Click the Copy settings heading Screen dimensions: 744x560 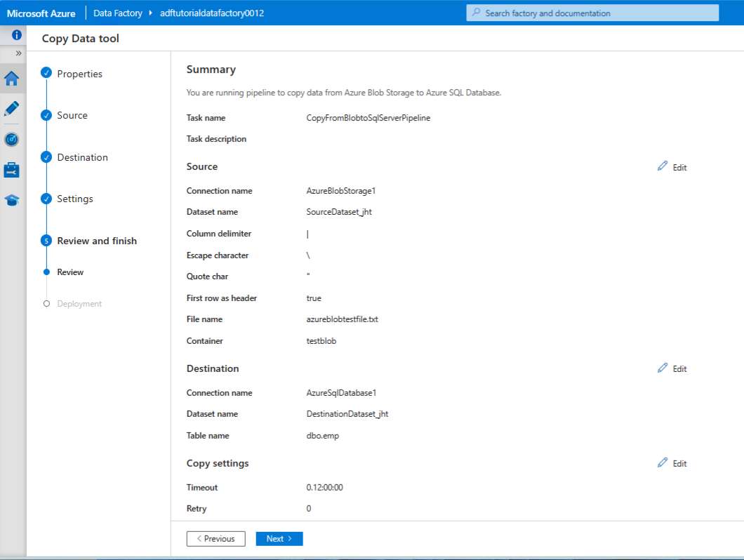(218, 463)
